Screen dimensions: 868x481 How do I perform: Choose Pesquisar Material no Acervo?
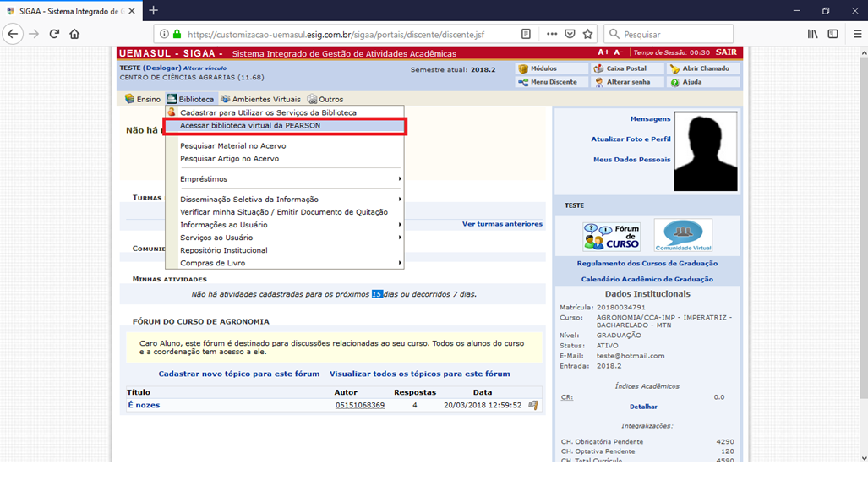click(232, 146)
